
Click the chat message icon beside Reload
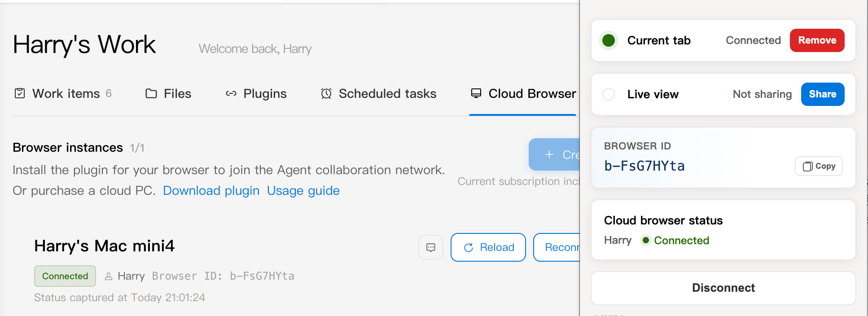pos(431,247)
